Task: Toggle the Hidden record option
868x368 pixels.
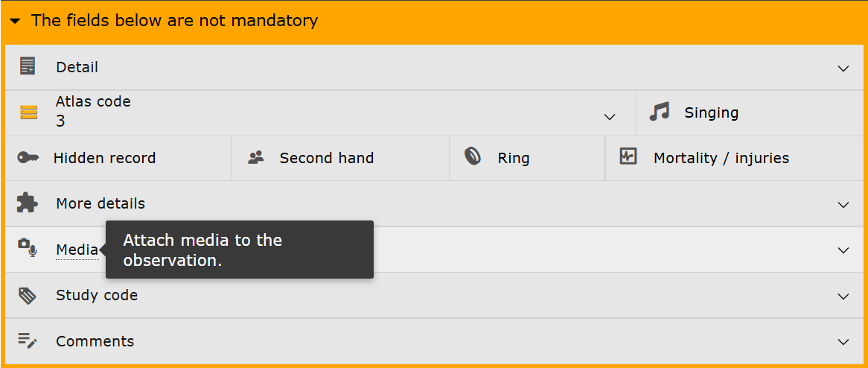Action: [104, 158]
